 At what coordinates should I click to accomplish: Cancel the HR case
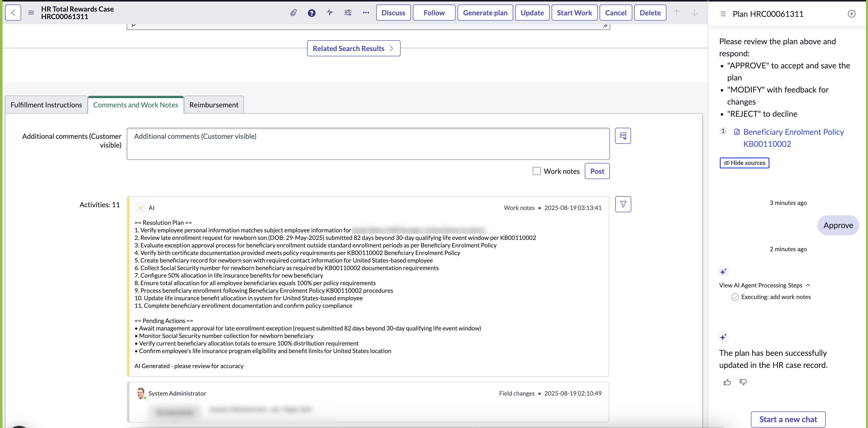(x=616, y=13)
